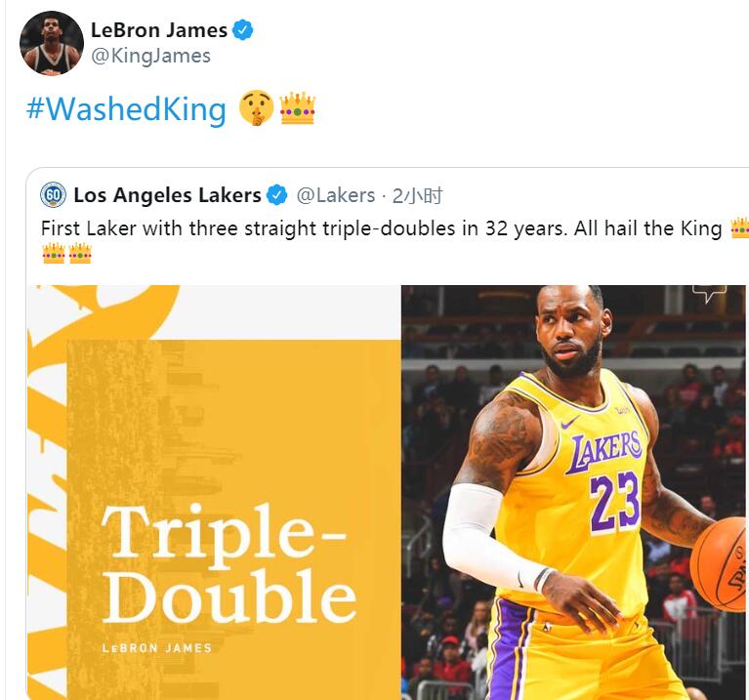Screen dimensions: 749x700
Task: Click the LeBron James display name
Action: [159, 30]
